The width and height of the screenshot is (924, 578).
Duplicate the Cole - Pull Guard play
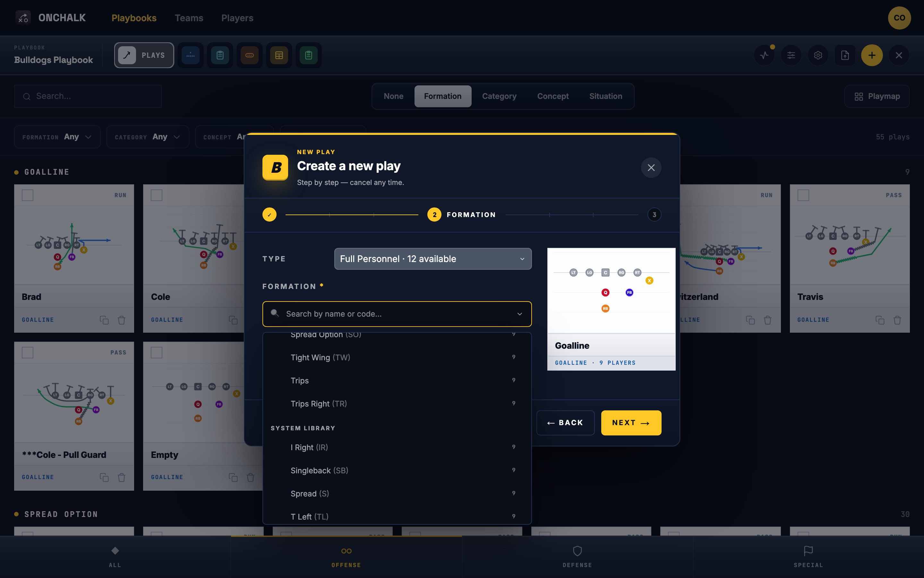(104, 477)
